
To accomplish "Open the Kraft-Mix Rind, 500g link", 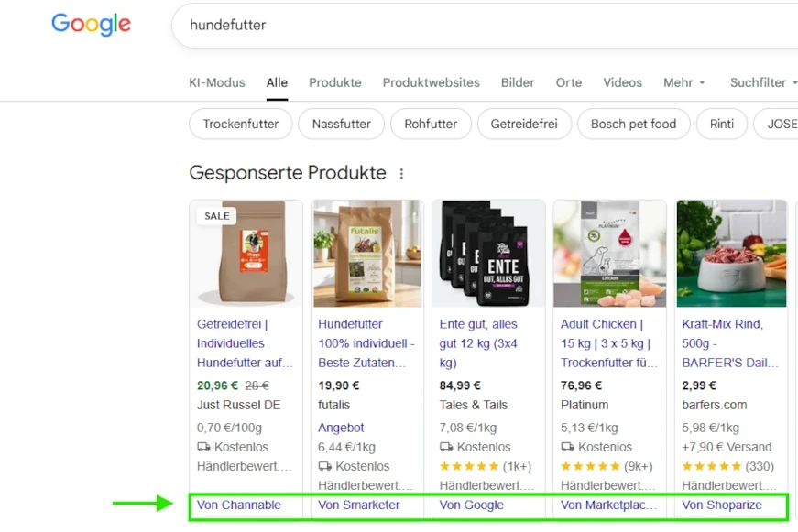I will click(x=730, y=343).
